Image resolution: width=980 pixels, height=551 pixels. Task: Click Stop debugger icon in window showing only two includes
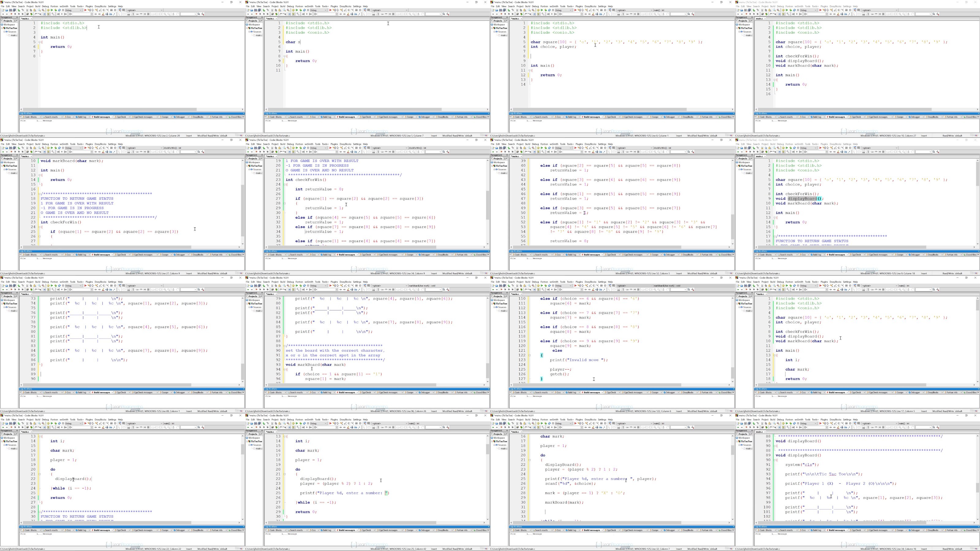coord(115,10)
